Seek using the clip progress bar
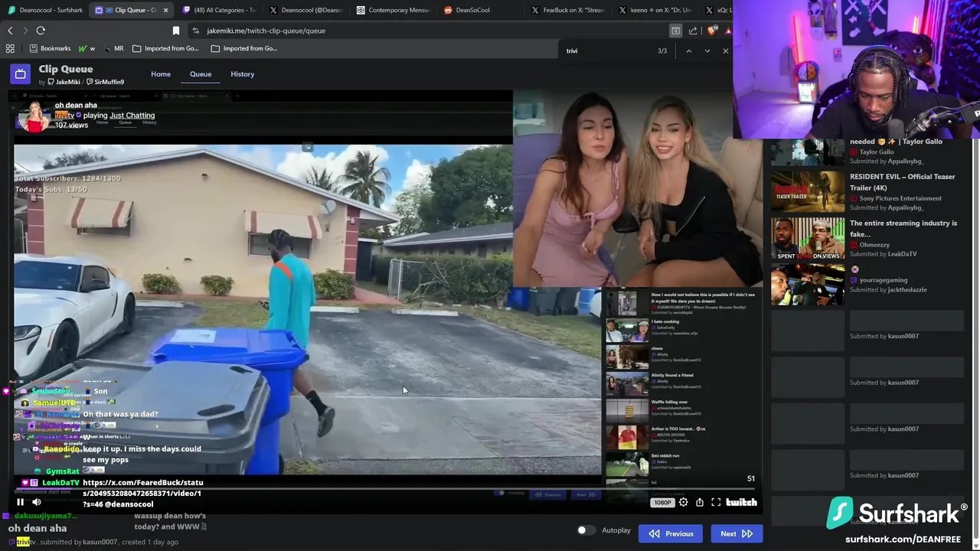 tap(387, 488)
